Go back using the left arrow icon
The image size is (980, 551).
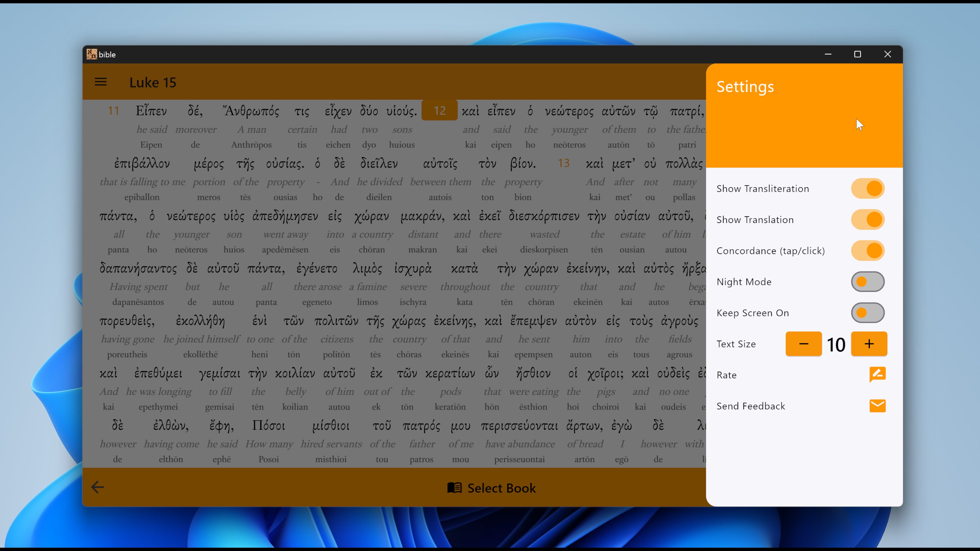click(97, 487)
